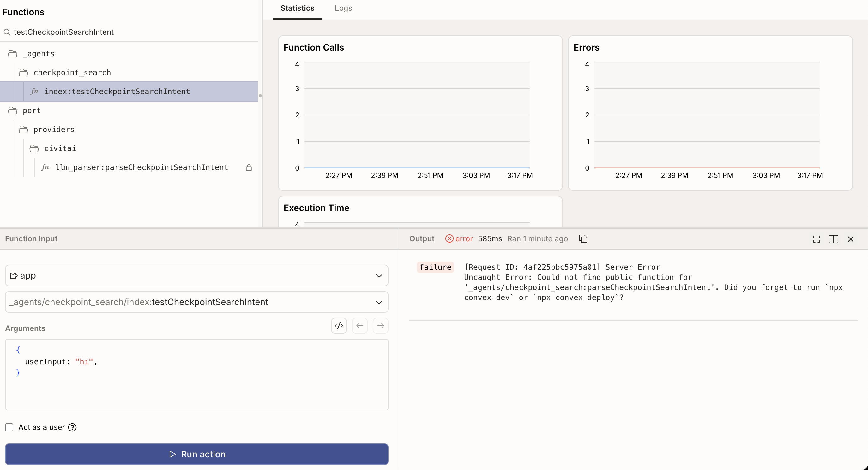Enable the Act as a user checkbox
The height and width of the screenshot is (470, 868).
[x=9, y=427]
